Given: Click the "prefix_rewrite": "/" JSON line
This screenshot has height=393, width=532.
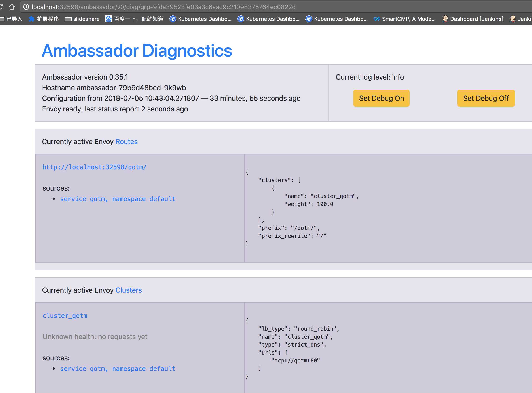Looking at the screenshot, I should (x=292, y=236).
